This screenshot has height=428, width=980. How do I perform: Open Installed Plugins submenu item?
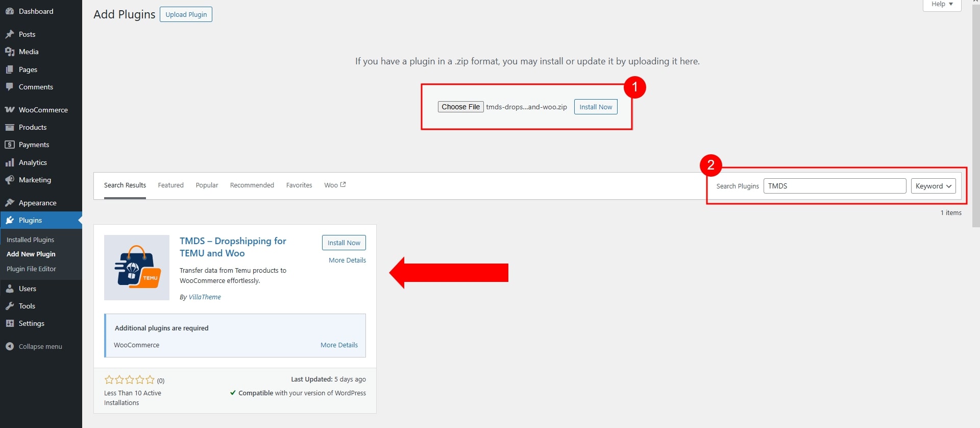[x=30, y=240]
